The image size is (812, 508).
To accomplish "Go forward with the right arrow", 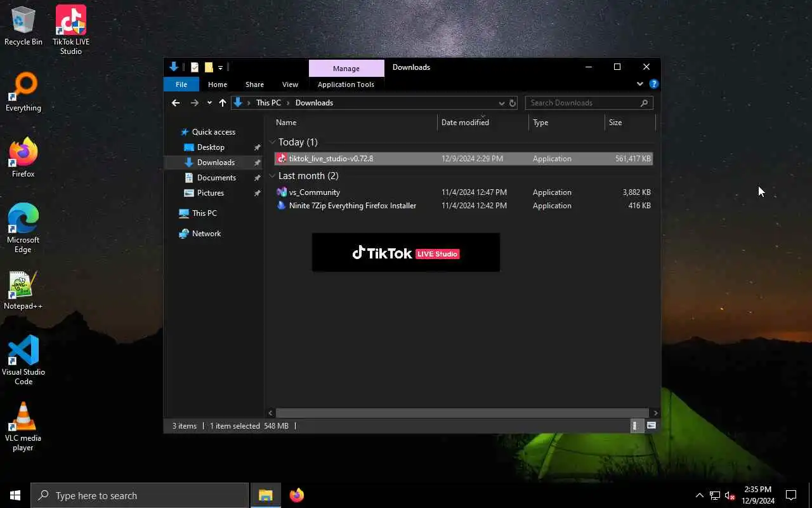I will click(x=195, y=103).
